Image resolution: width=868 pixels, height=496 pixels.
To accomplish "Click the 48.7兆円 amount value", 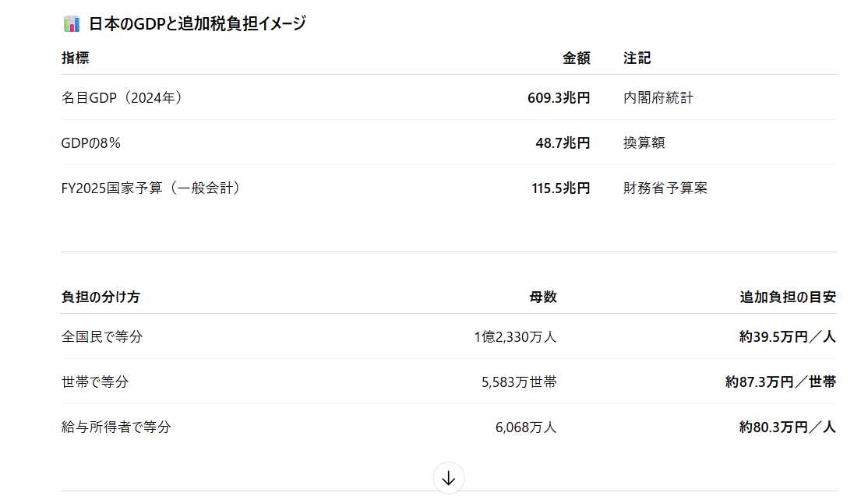I will (x=563, y=143).
